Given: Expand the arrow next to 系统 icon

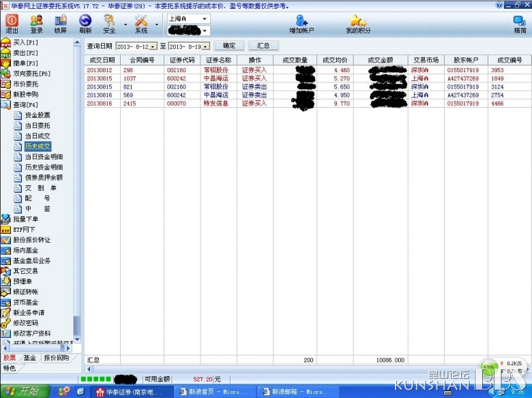Looking at the screenshot, I should click(x=157, y=25).
